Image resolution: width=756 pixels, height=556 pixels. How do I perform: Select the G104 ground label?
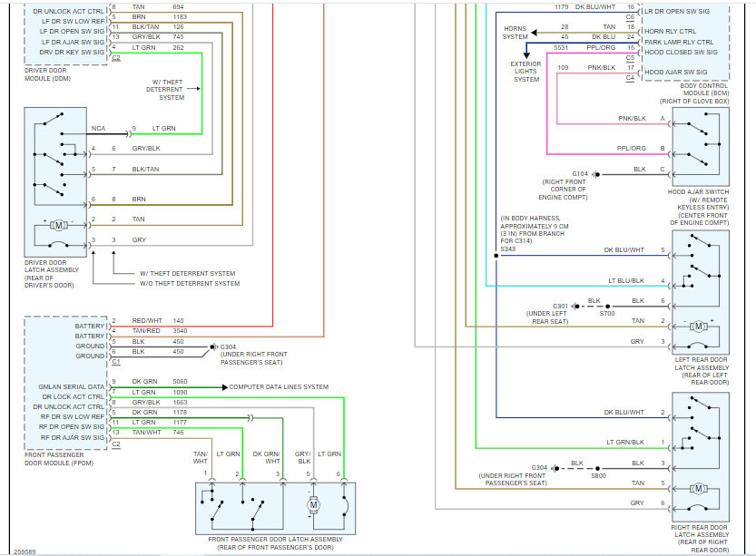pyautogui.click(x=580, y=173)
